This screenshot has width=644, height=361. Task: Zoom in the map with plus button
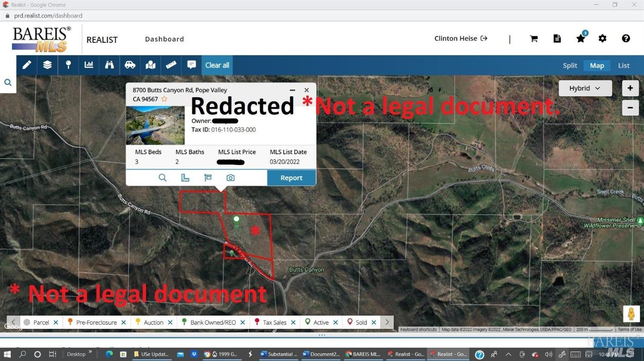point(630,88)
